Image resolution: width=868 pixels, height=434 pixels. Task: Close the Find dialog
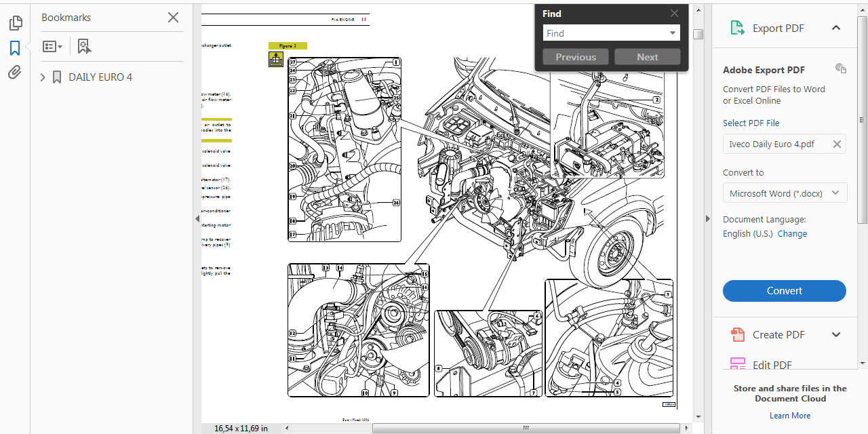[674, 13]
